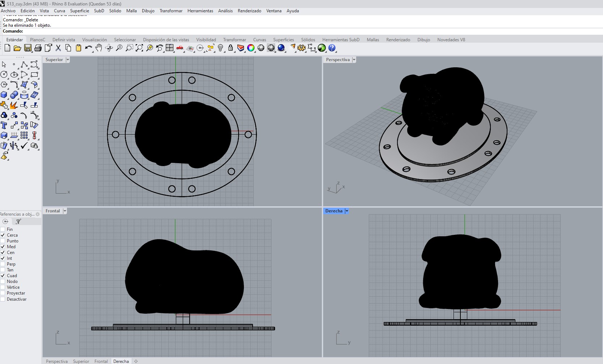Open the Perspectiva viewport dropdown arrow

[354, 60]
